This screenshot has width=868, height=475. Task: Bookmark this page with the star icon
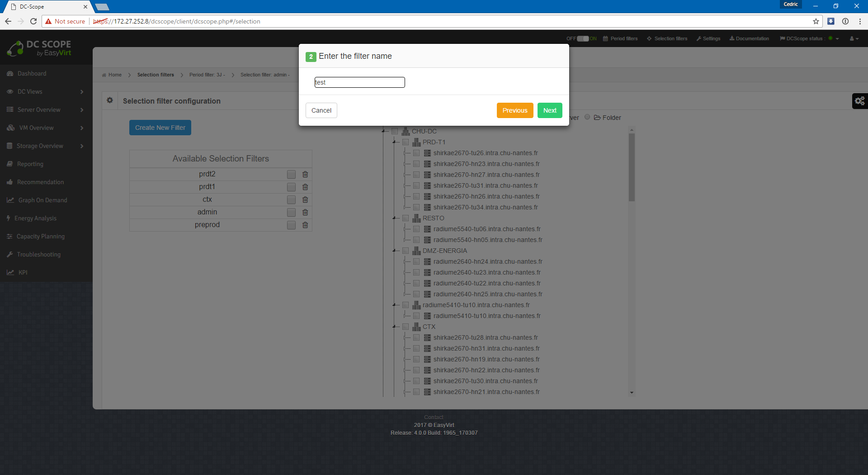(816, 21)
